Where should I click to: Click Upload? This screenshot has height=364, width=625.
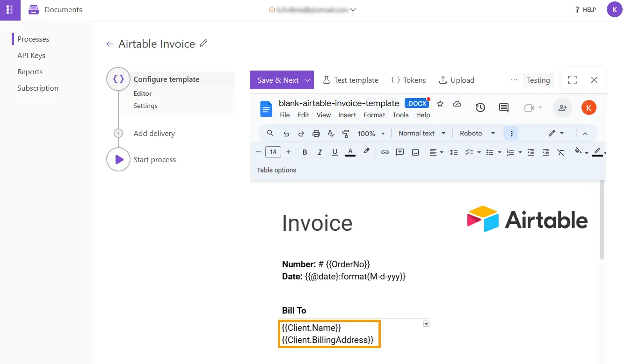click(x=457, y=80)
